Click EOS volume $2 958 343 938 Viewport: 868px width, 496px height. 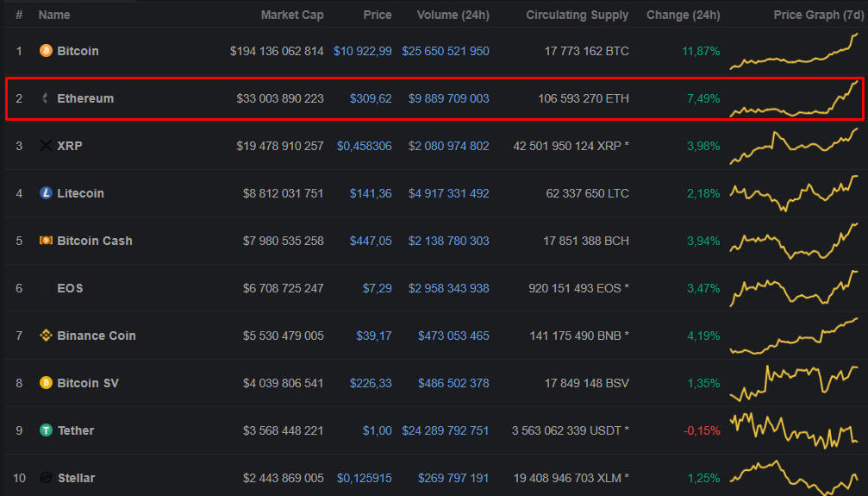pos(449,288)
